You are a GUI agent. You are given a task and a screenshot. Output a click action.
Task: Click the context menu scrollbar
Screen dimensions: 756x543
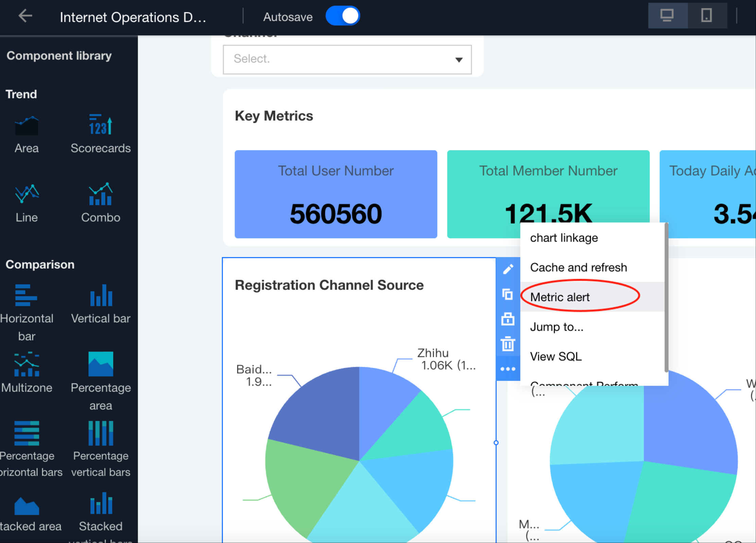pos(666,297)
